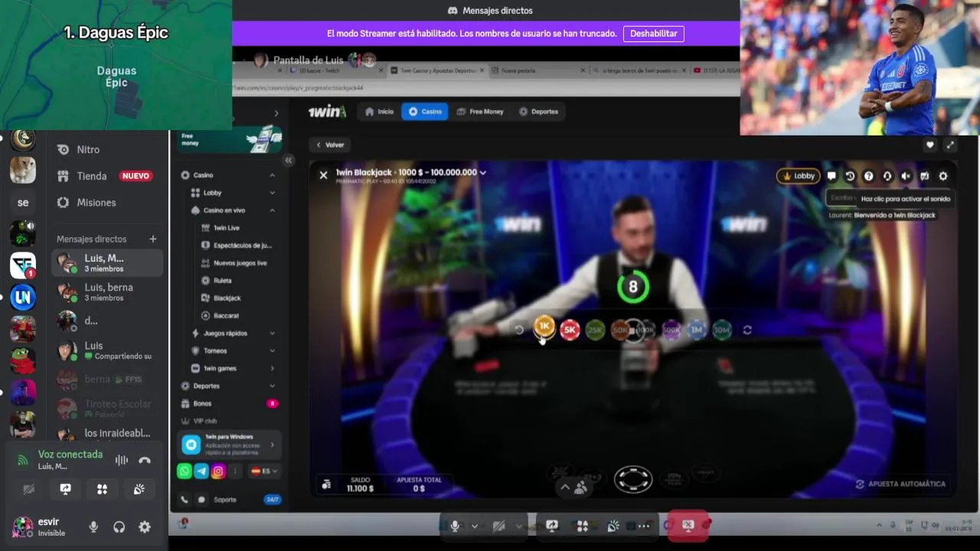Viewport: 980px width, 551px height.
Task: Add game to favorites with heart icon
Action: tap(930, 145)
